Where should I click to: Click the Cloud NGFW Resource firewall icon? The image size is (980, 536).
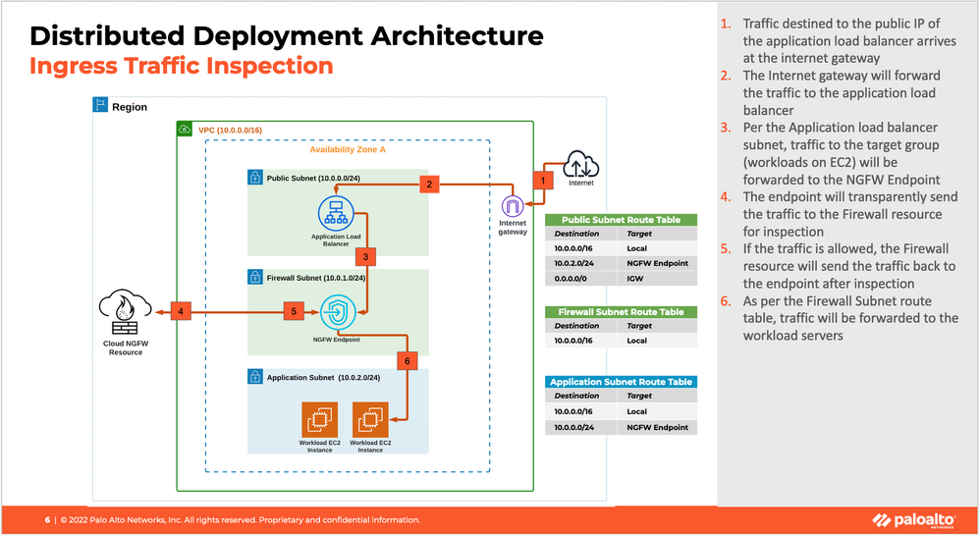tap(125, 312)
